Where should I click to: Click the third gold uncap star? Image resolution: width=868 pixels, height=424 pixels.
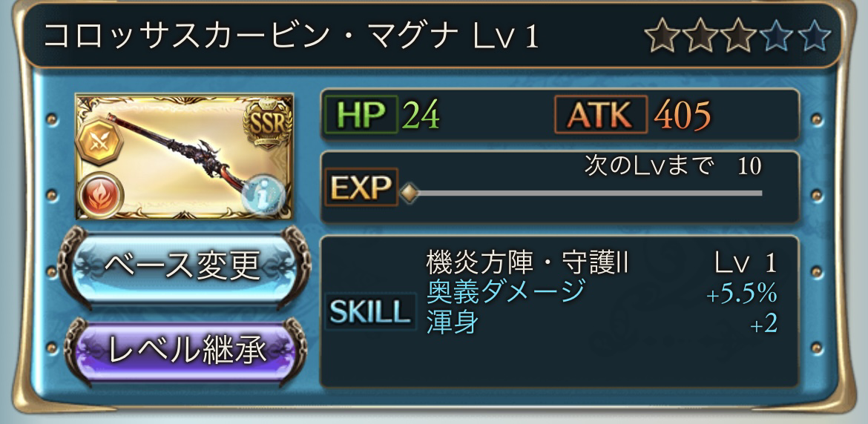[x=738, y=36]
